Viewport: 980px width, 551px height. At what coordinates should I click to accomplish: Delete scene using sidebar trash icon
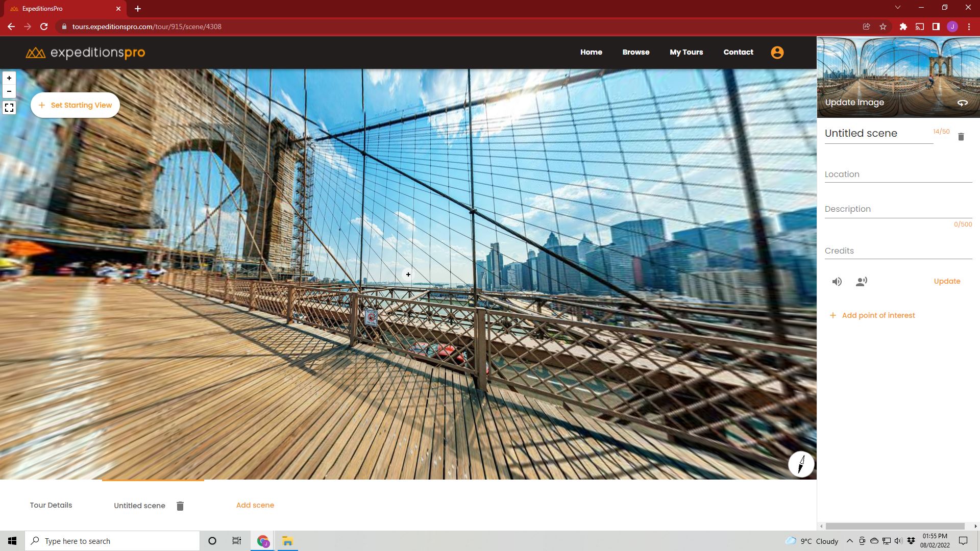961,137
